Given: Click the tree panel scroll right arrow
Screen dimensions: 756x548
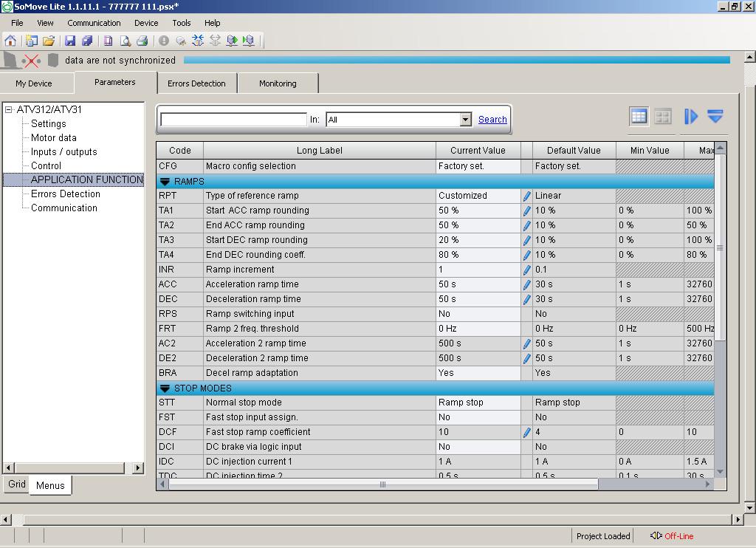Looking at the screenshot, I should coord(138,467).
